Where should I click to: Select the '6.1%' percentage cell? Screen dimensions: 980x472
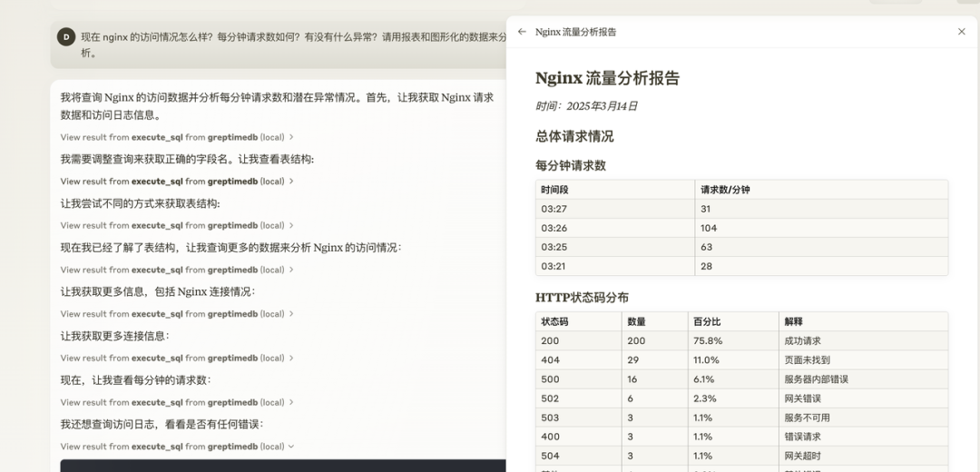click(x=733, y=379)
